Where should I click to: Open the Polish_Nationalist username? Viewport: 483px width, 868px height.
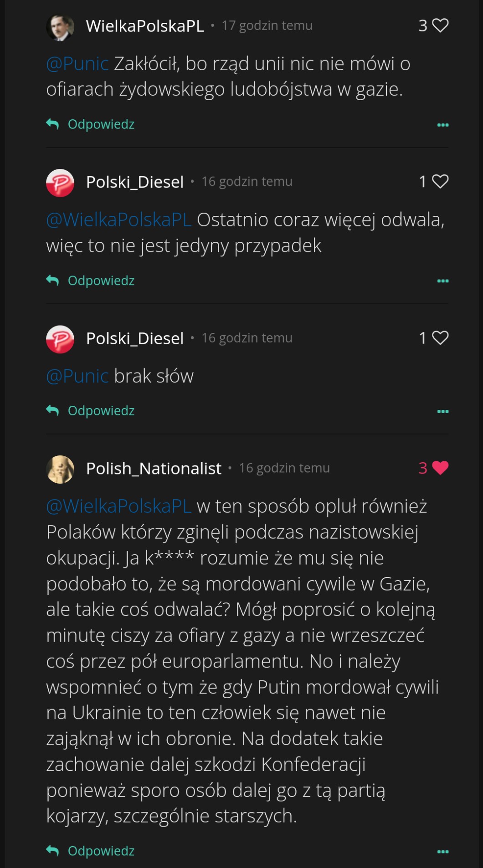click(x=154, y=468)
